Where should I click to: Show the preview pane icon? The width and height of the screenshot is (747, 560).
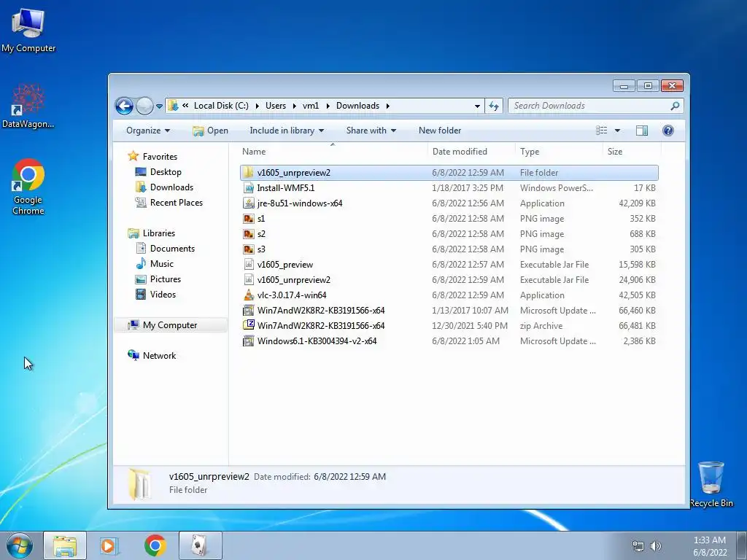pyautogui.click(x=642, y=131)
